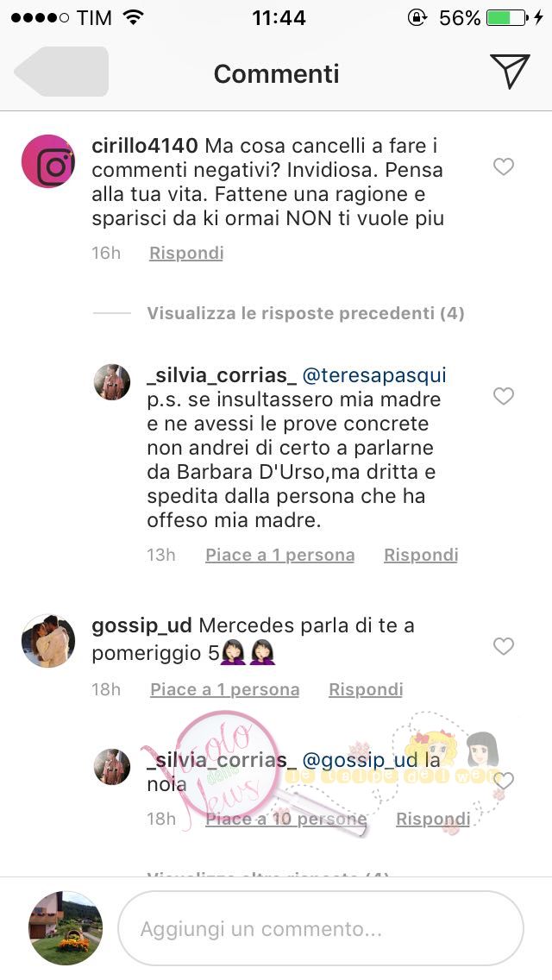Like the _silvia_corrias_ 'la noia' reply
This screenshot has width=552, height=980.
tap(504, 780)
